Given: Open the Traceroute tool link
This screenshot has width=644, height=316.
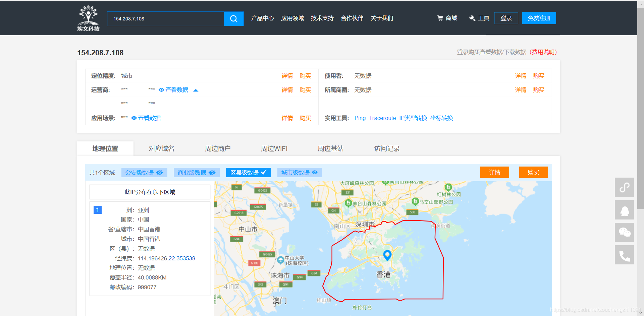Looking at the screenshot, I should tap(382, 118).
